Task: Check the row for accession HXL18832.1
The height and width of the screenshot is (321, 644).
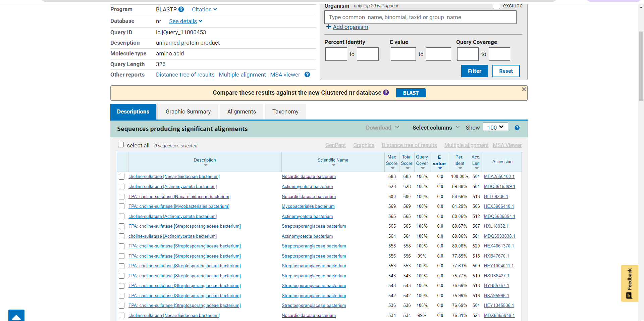Action: (x=122, y=226)
